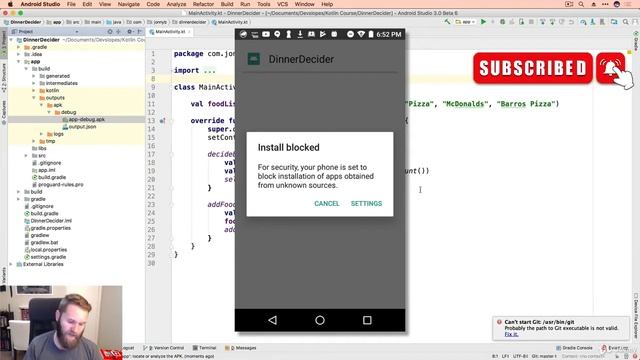Click the DinnerDecider app icon on phone
Screen dimensions: 640x360
(254, 59)
